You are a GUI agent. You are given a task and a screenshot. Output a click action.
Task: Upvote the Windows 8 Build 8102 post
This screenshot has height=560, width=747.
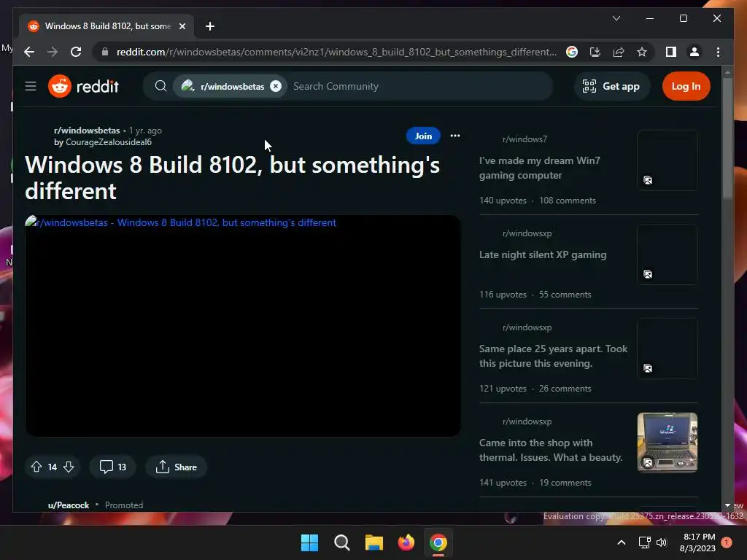click(36, 467)
